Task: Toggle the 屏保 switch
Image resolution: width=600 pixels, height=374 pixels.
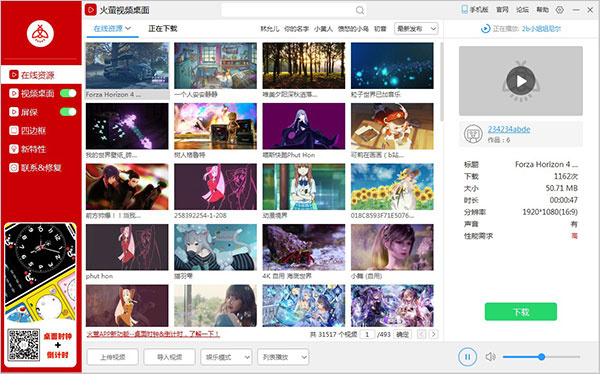Action: click(68, 112)
